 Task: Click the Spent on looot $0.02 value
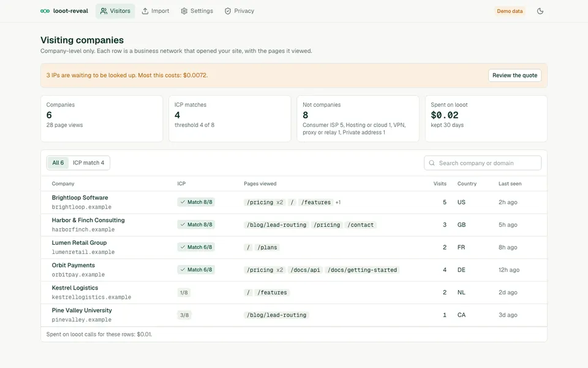point(445,115)
